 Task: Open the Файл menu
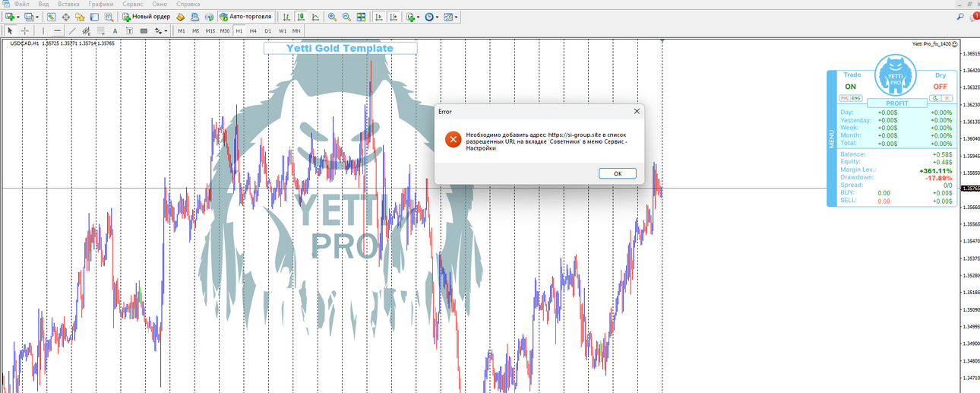pos(21,4)
